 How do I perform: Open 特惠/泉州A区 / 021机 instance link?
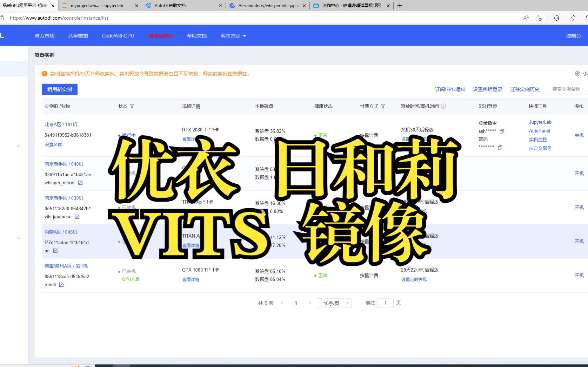point(66,266)
